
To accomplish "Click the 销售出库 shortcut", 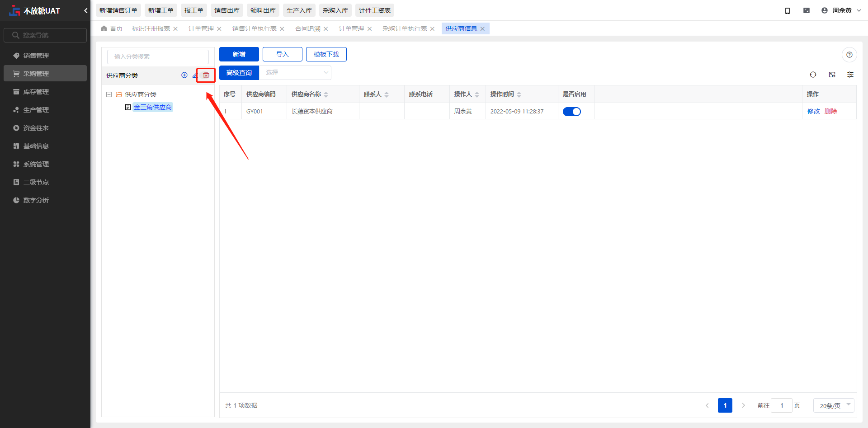I will 227,10.
